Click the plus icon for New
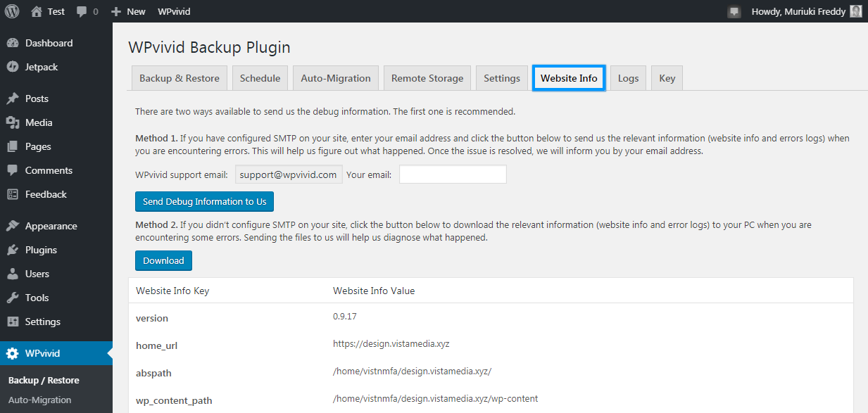 click(x=116, y=12)
